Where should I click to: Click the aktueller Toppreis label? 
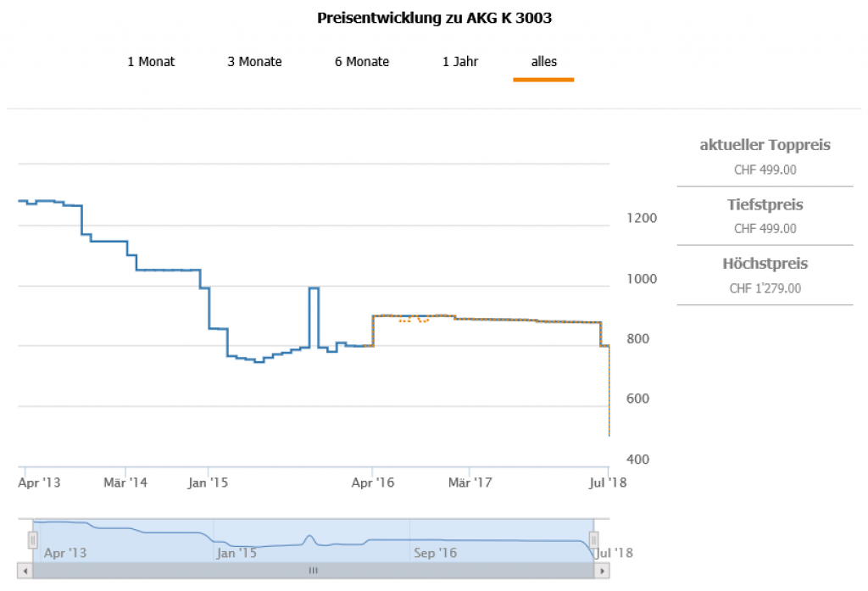click(x=765, y=145)
